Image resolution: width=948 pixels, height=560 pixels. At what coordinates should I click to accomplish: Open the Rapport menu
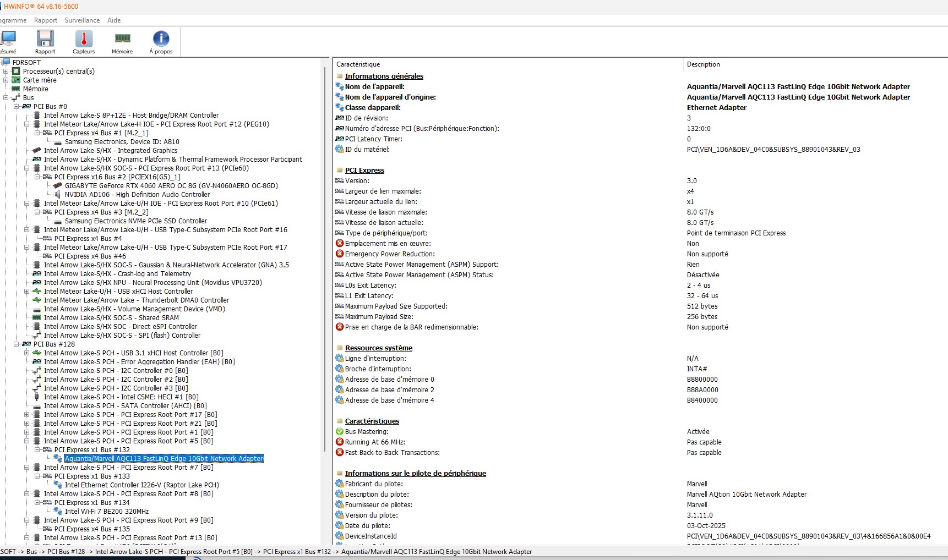click(x=45, y=20)
